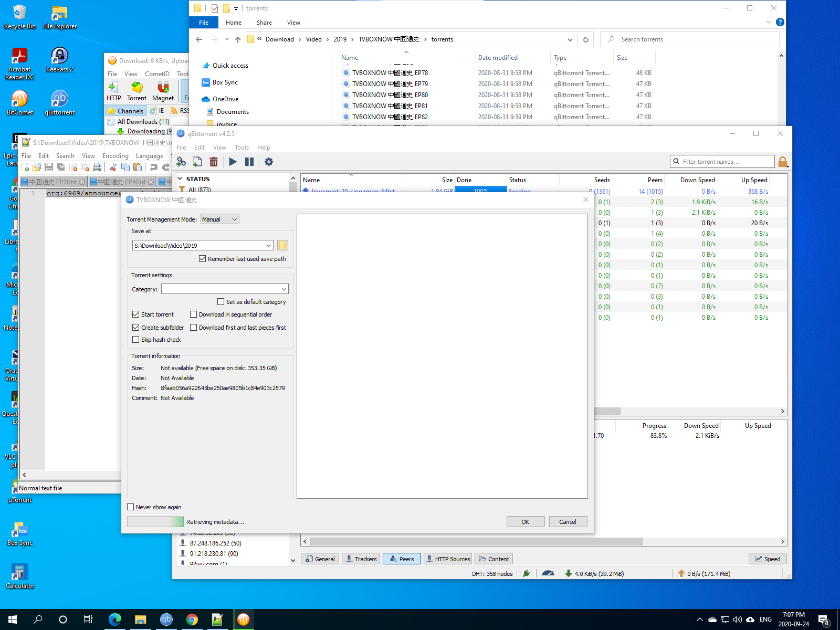Viewport: 840px width, 630px height.
Task: Open qBittorrent Tools menu
Action: click(241, 148)
